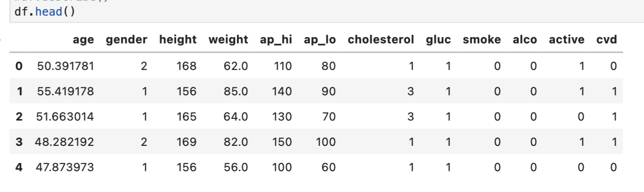Screen dimensions: 644x192
Task: Click the 'alco' column header
Action: 524,40
